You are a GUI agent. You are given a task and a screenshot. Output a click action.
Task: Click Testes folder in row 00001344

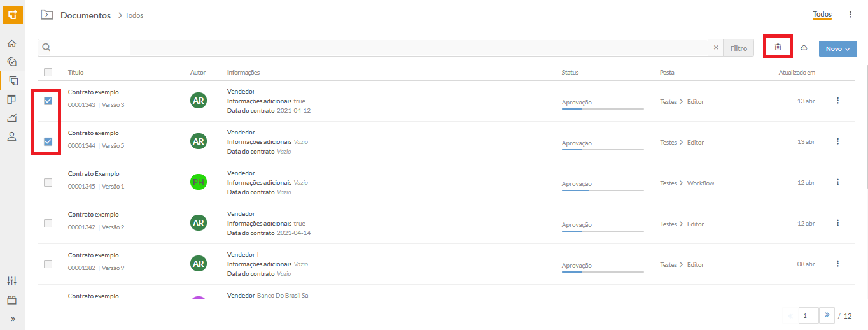point(668,143)
